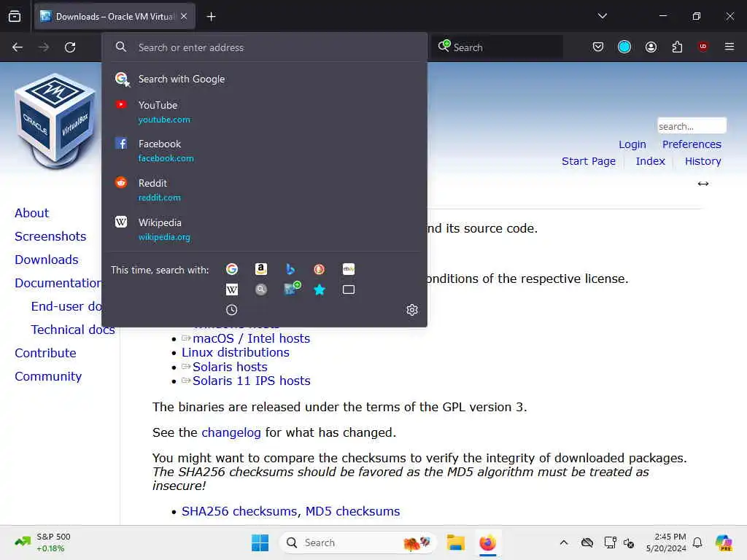Open the Solaris hosts download link
747x560 pixels.
230,367
